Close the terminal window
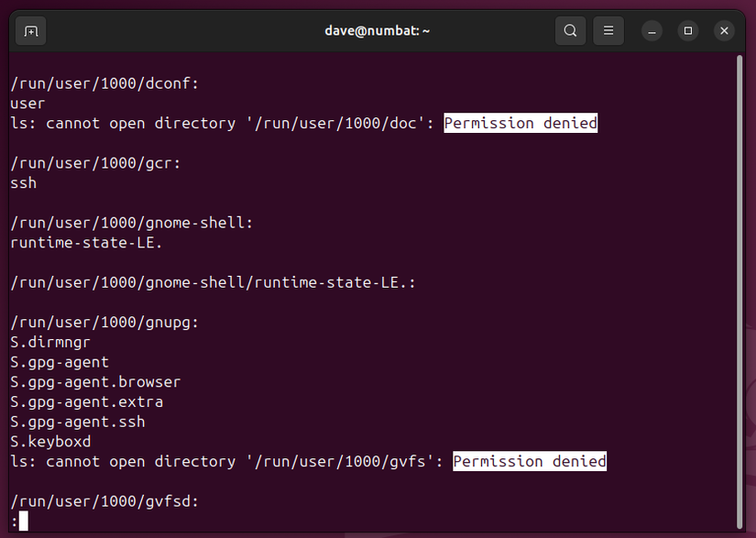The image size is (756, 538). [x=724, y=31]
